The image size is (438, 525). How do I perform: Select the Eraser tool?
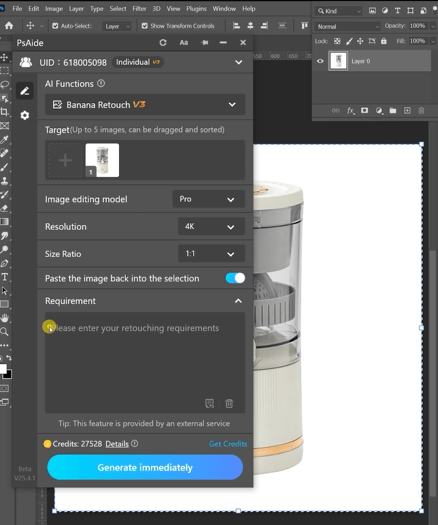click(x=4, y=208)
